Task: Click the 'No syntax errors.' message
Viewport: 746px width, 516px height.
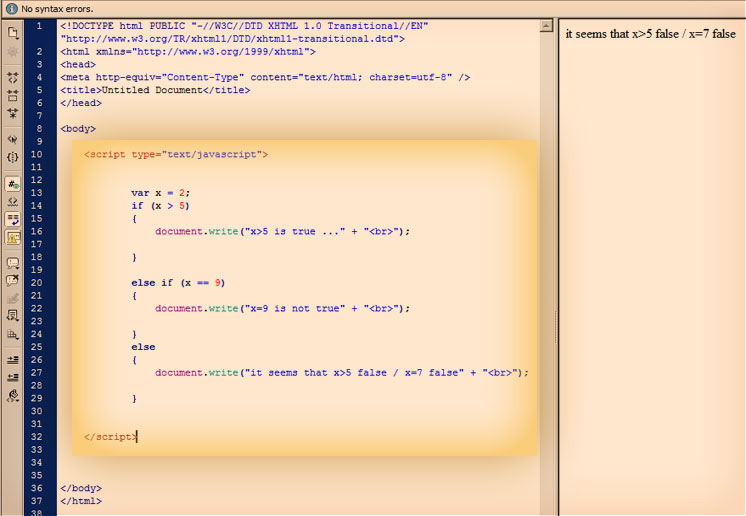Action: [57, 9]
